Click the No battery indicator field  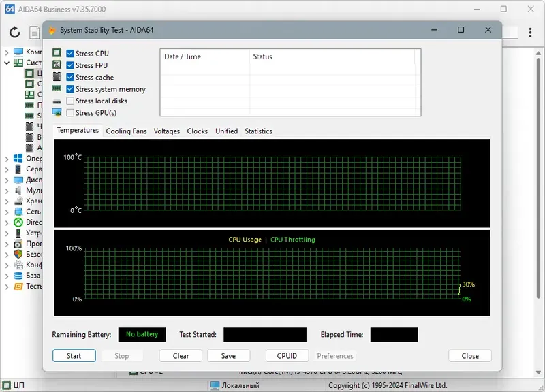[142, 334]
